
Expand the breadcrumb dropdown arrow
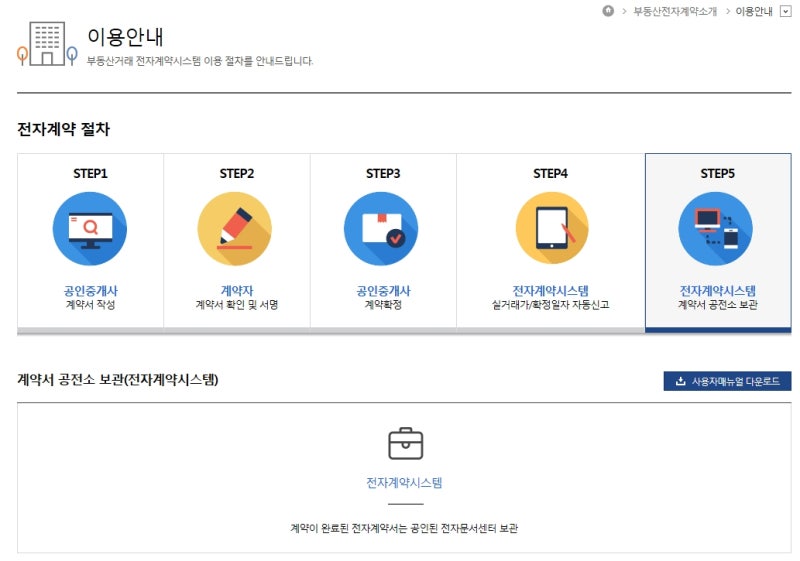[x=786, y=11]
